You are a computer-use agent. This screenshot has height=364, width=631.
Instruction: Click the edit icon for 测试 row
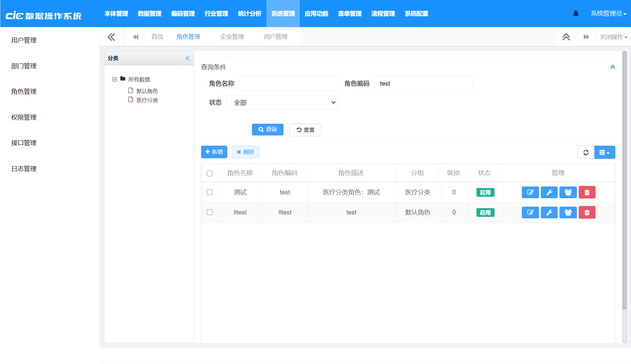click(530, 192)
